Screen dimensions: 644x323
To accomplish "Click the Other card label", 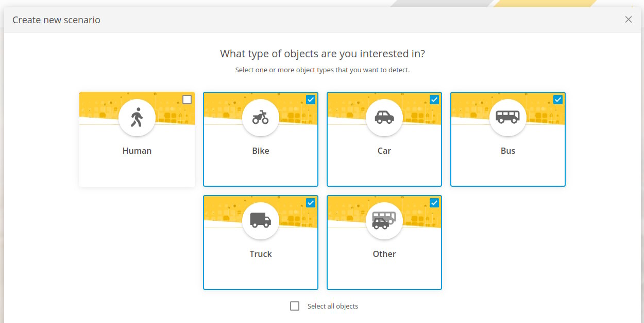I will (x=384, y=254).
